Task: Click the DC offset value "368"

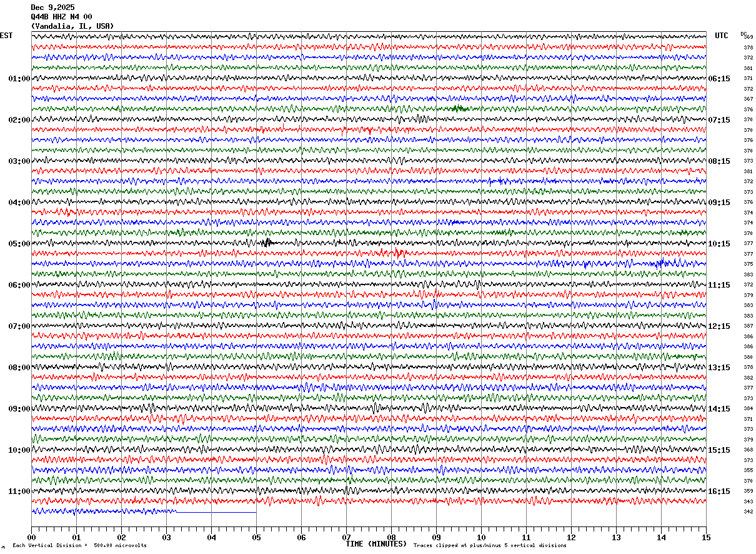Action: [x=748, y=450]
